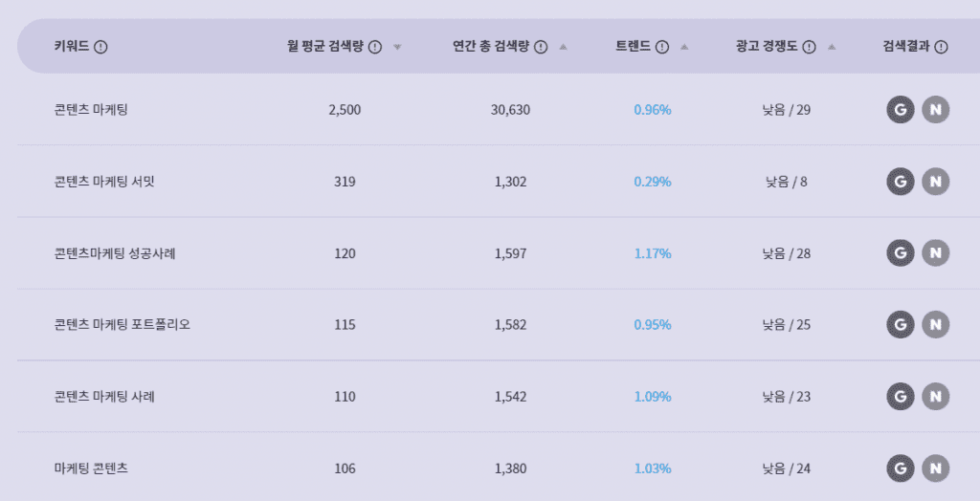Viewport: 980px width, 501px height.
Task: Sort by 월 평균 검색량 arrow
Action: pyautogui.click(x=397, y=47)
